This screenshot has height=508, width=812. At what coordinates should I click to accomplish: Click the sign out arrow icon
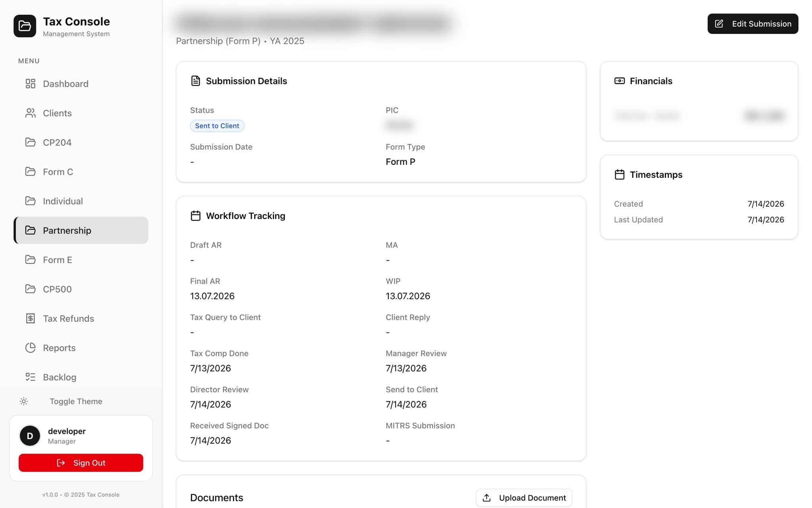pos(61,463)
